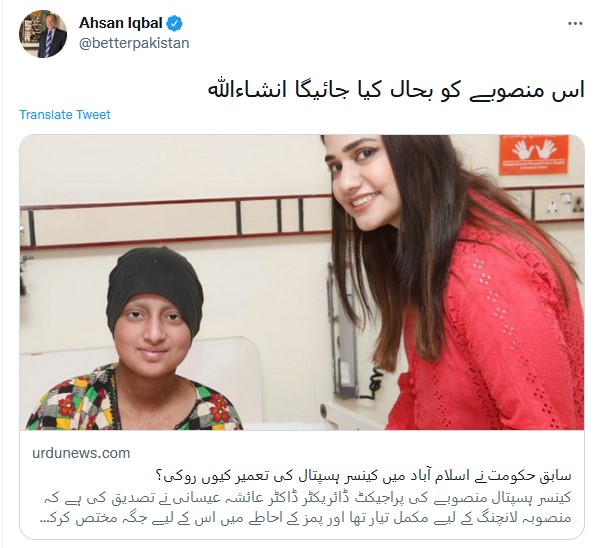Open the urdunews.com link card image
This screenshot has height=548, width=598.
coord(302,282)
